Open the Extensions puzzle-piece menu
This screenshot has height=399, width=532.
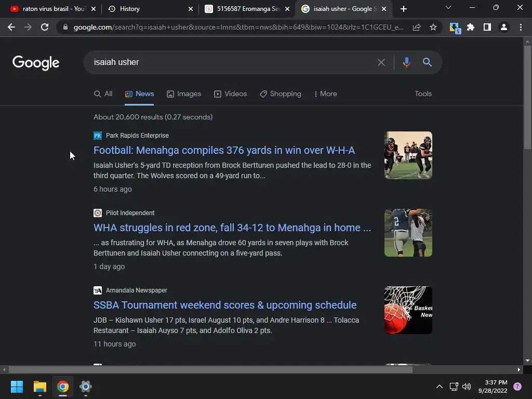[471, 27]
